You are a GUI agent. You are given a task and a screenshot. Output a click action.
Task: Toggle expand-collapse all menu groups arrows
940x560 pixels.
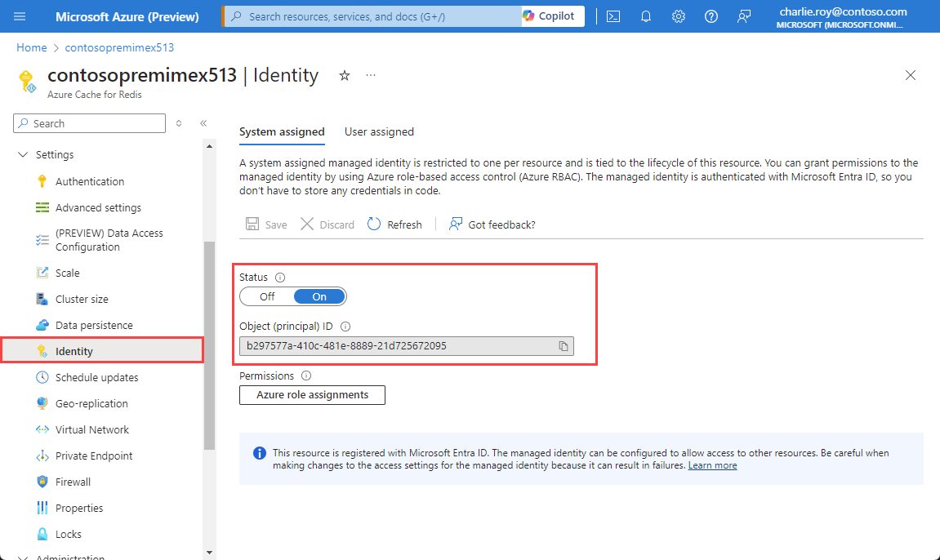click(179, 123)
